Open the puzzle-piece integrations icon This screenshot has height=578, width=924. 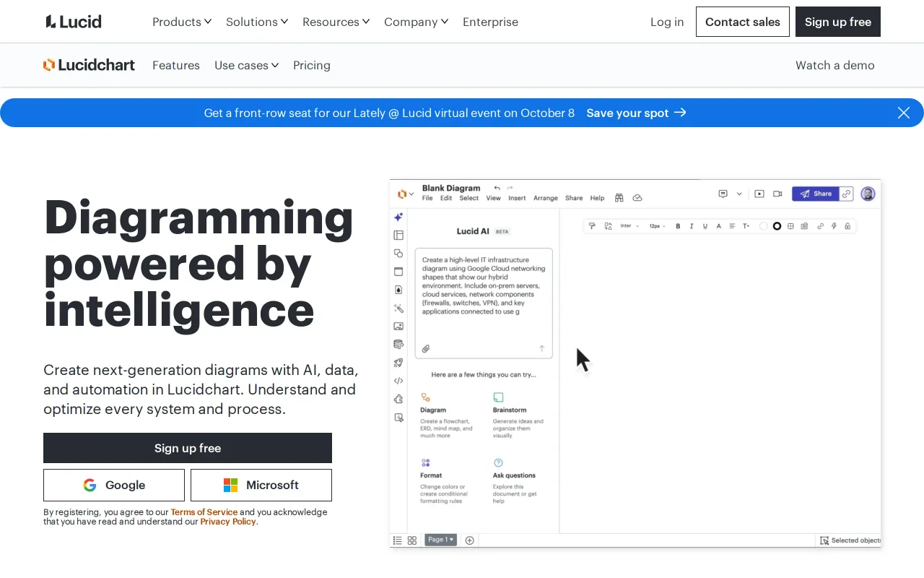coord(398,399)
